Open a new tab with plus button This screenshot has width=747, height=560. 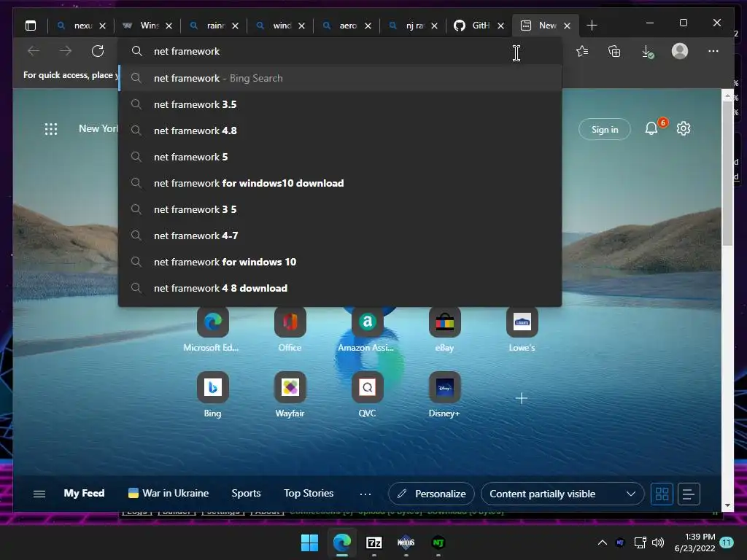coord(592,26)
